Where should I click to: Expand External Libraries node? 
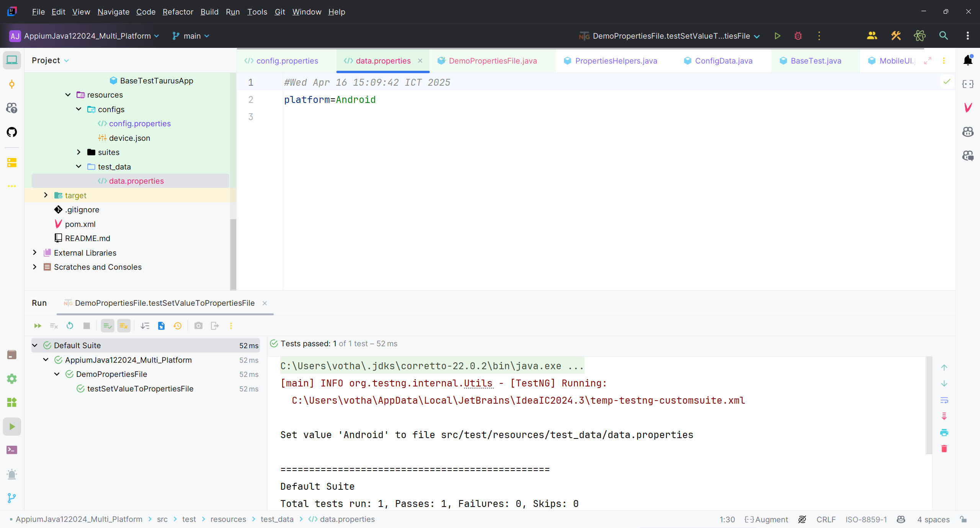click(x=34, y=253)
